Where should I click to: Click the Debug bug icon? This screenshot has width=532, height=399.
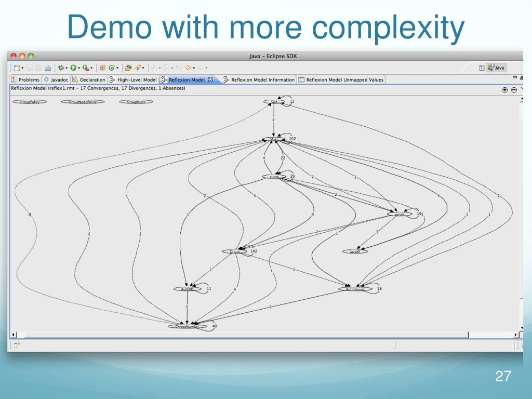click(61, 68)
